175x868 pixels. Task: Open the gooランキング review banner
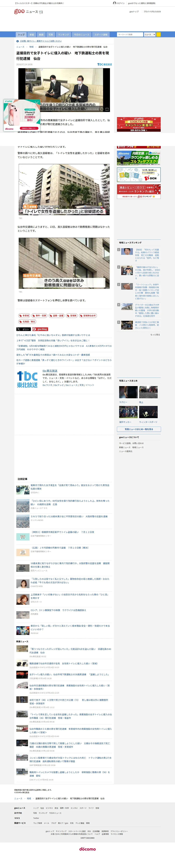(139, 191)
